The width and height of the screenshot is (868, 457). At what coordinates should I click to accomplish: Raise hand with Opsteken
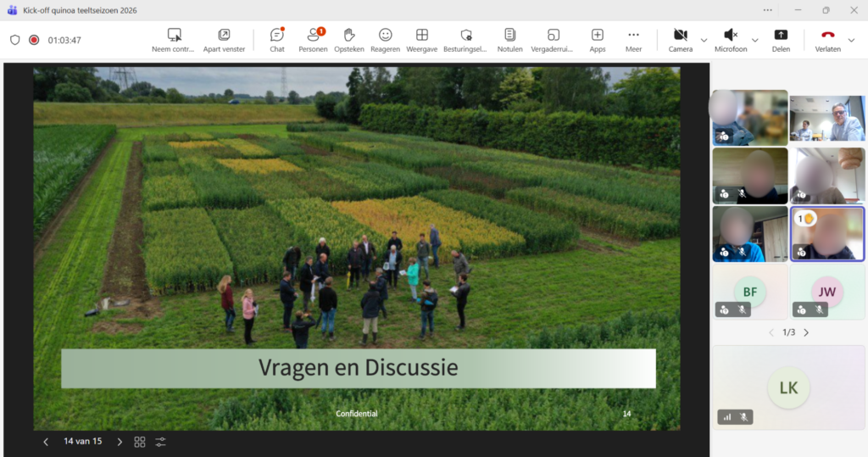pos(348,41)
